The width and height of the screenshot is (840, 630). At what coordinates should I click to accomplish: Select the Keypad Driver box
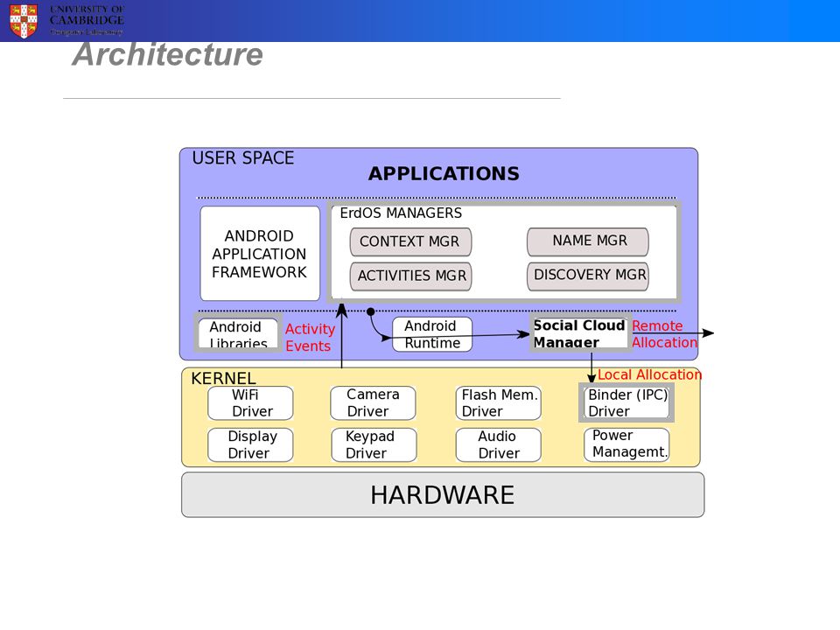374,444
